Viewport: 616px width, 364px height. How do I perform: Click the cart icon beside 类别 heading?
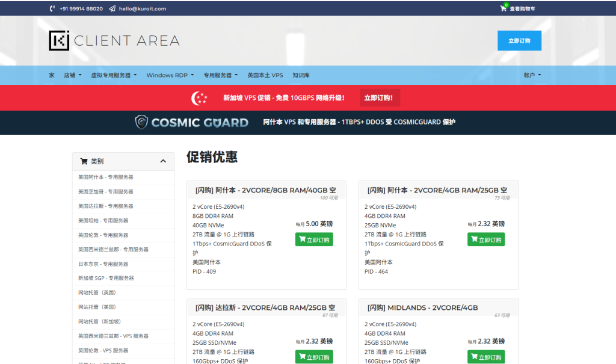pyautogui.click(x=84, y=161)
